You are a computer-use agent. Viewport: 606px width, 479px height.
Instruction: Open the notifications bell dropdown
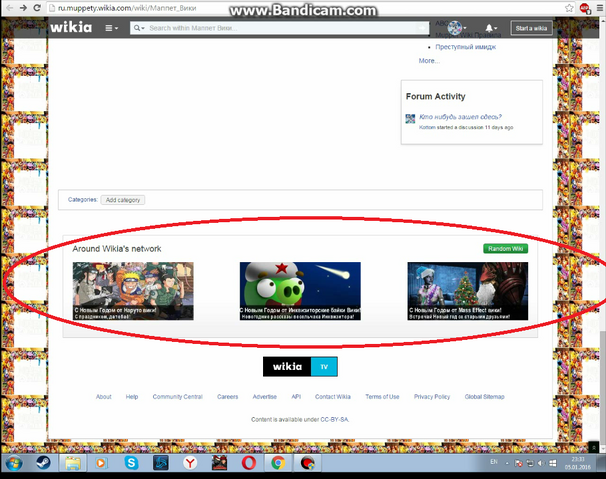tap(490, 28)
